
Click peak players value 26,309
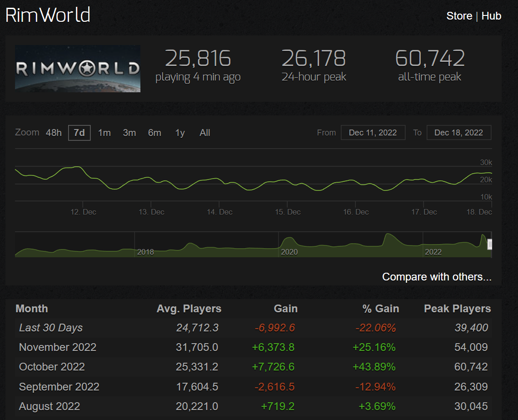pyautogui.click(x=471, y=387)
